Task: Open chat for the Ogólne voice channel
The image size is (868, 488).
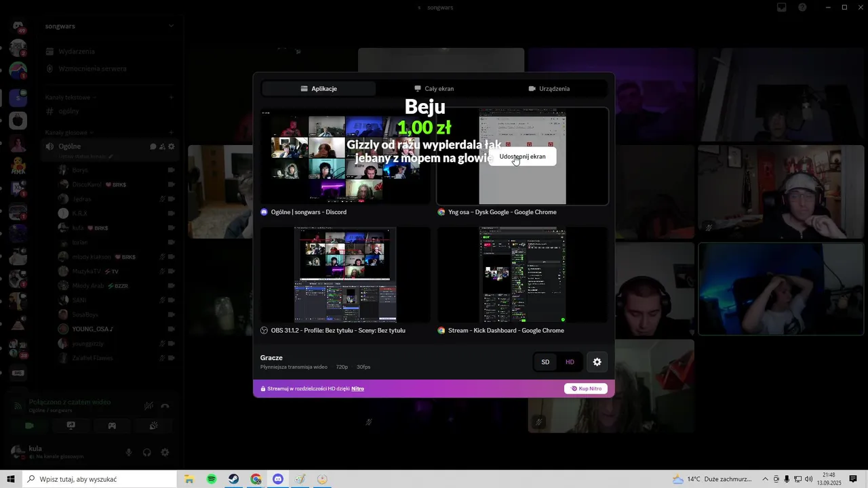Action: tap(153, 146)
